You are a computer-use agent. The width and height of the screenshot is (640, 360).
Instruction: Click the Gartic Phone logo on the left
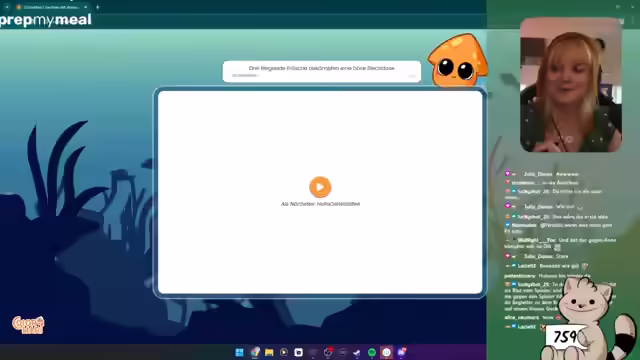click(x=28, y=325)
